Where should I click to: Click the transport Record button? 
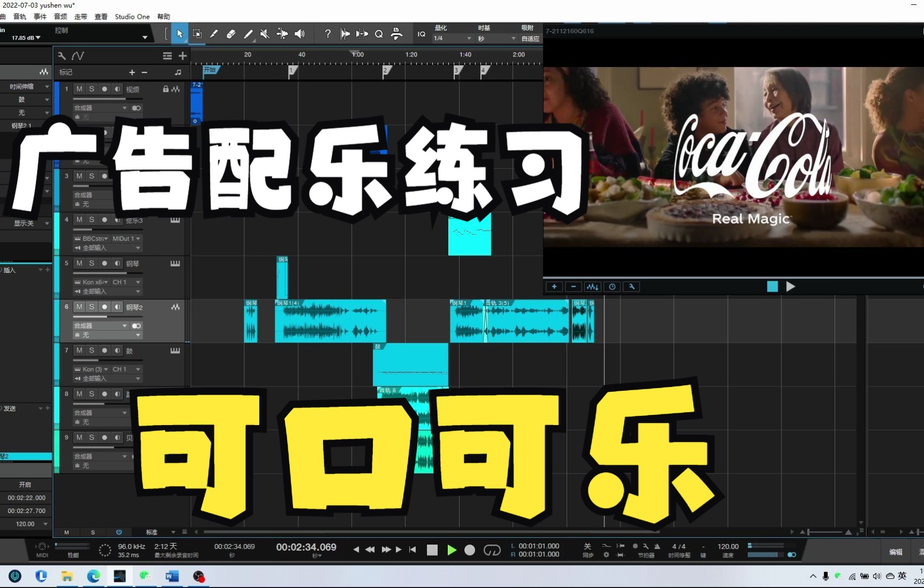click(x=470, y=550)
